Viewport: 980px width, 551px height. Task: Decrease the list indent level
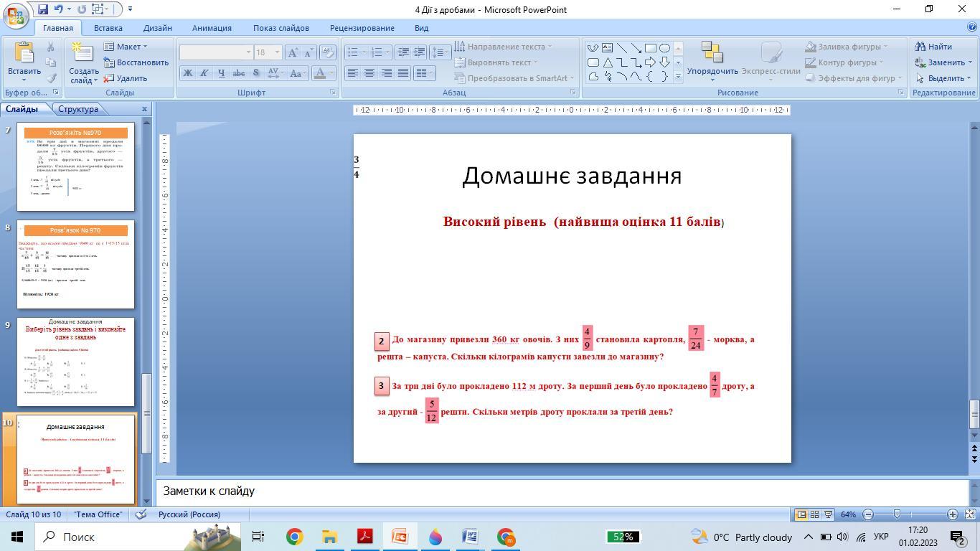[x=403, y=52]
